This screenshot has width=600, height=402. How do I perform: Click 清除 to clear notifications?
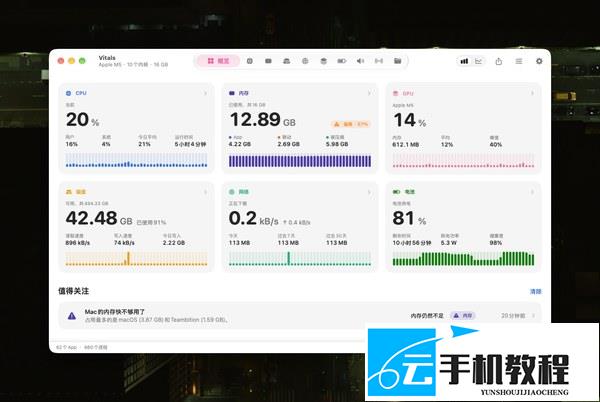[x=535, y=291]
